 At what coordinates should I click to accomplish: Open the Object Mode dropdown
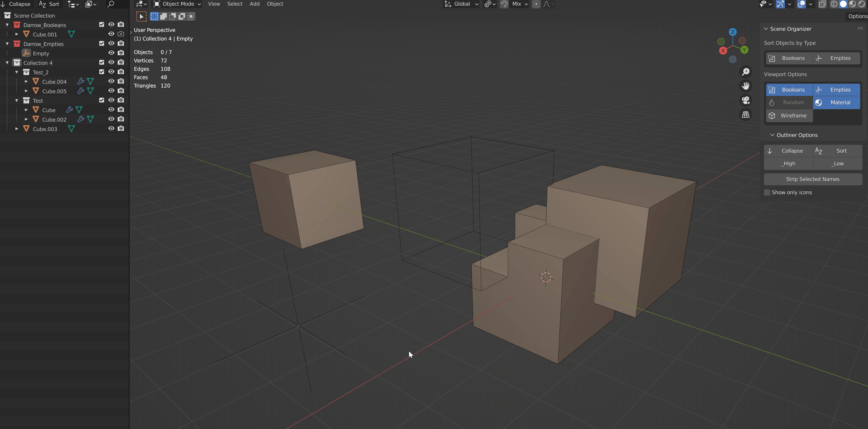(177, 4)
